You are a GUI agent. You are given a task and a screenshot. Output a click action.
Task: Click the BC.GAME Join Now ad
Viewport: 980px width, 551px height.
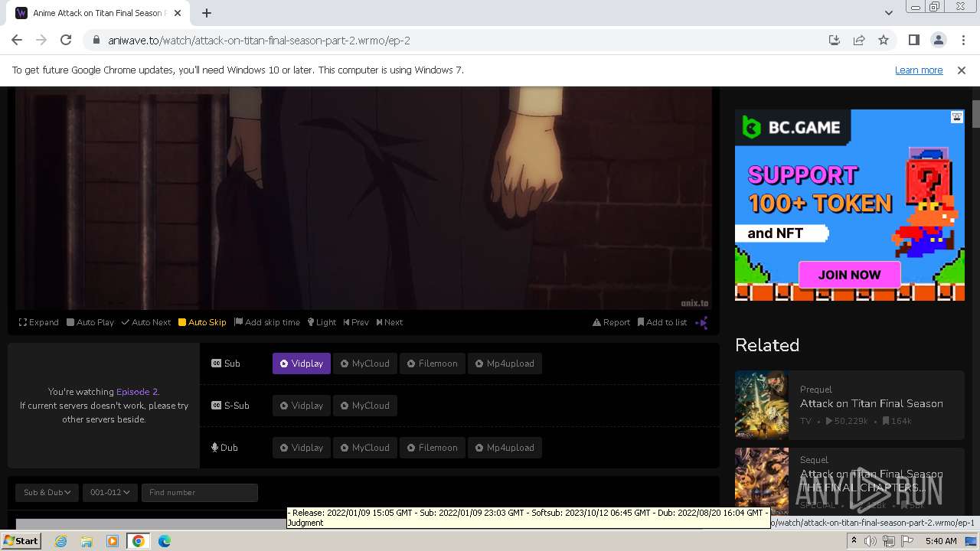click(849, 275)
